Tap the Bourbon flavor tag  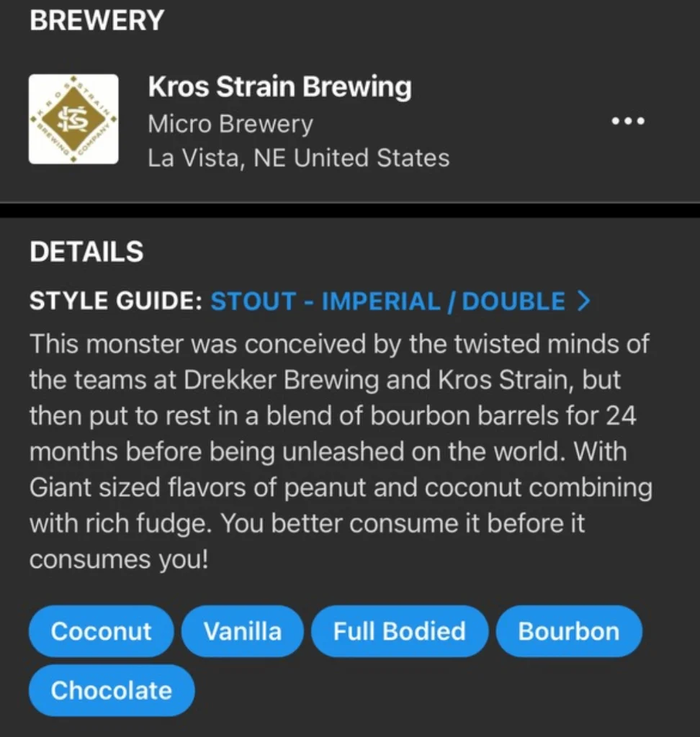[x=568, y=631]
